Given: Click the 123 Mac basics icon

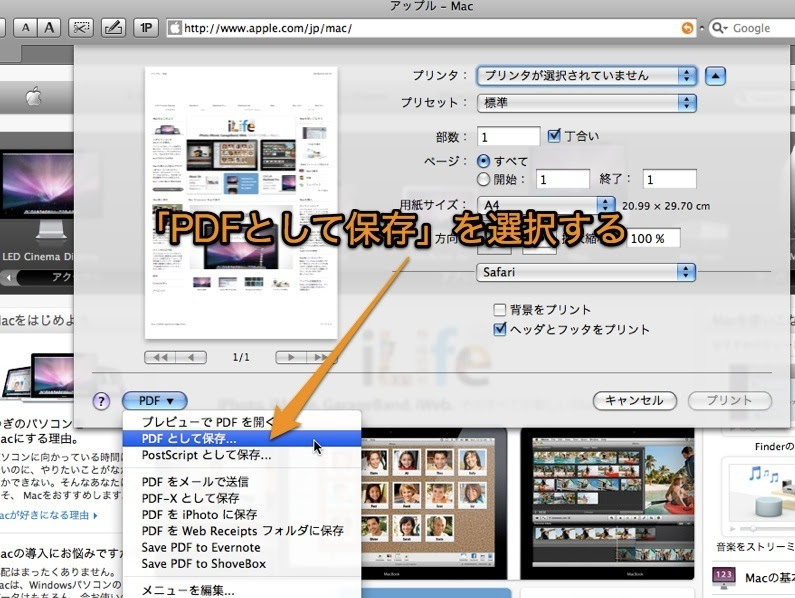Looking at the screenshot, I should 724,577.
